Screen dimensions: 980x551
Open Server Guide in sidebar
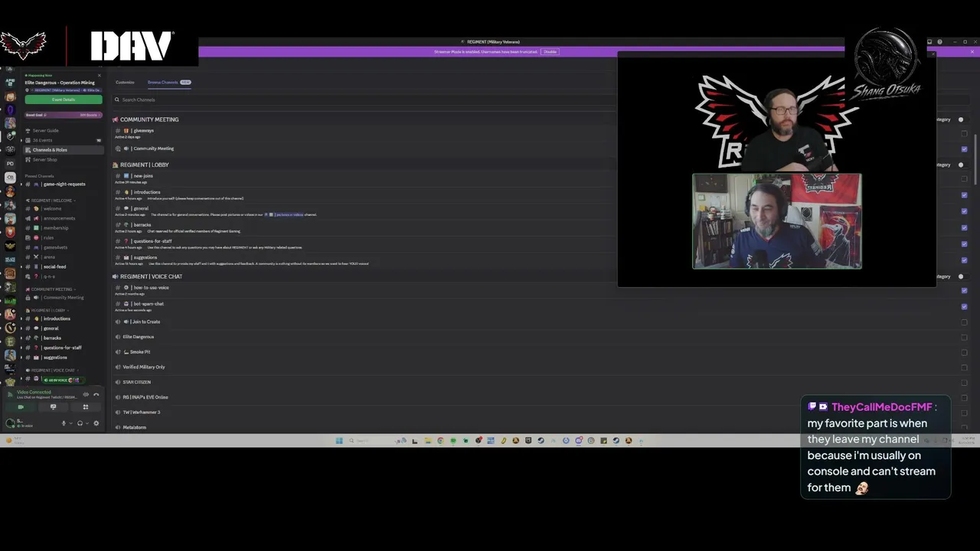click(x=64, y=131)
